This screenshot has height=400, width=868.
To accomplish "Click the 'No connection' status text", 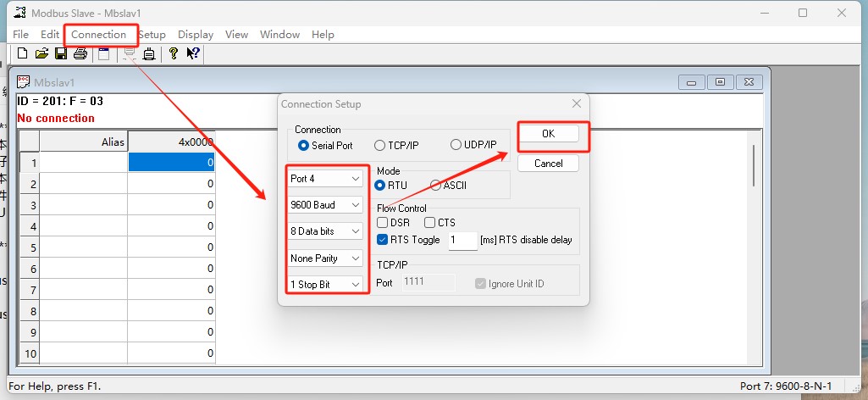I will pos(56,118).
